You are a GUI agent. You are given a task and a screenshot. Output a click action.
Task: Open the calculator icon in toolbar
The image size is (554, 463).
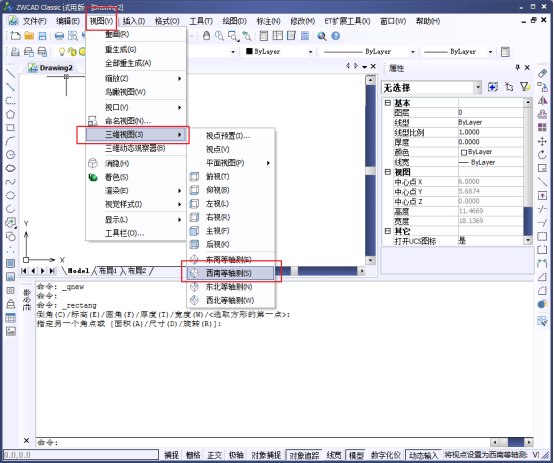pyautogui.click(x=305, y=36)
